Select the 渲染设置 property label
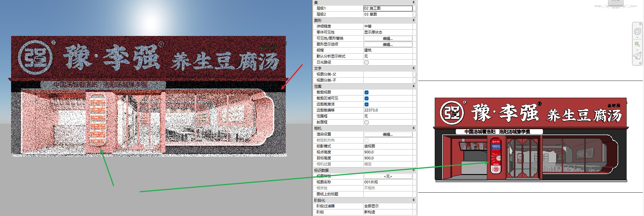 point(324,134)
